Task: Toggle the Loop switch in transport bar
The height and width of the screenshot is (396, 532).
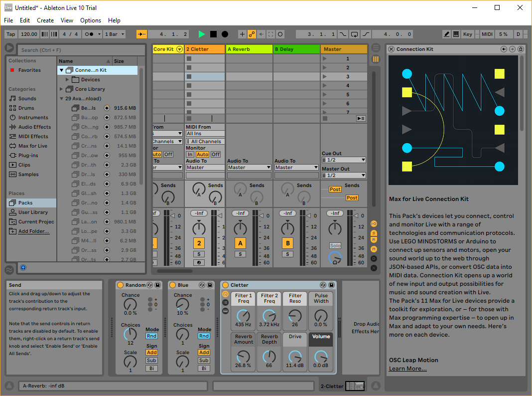Action: (354, 34)
